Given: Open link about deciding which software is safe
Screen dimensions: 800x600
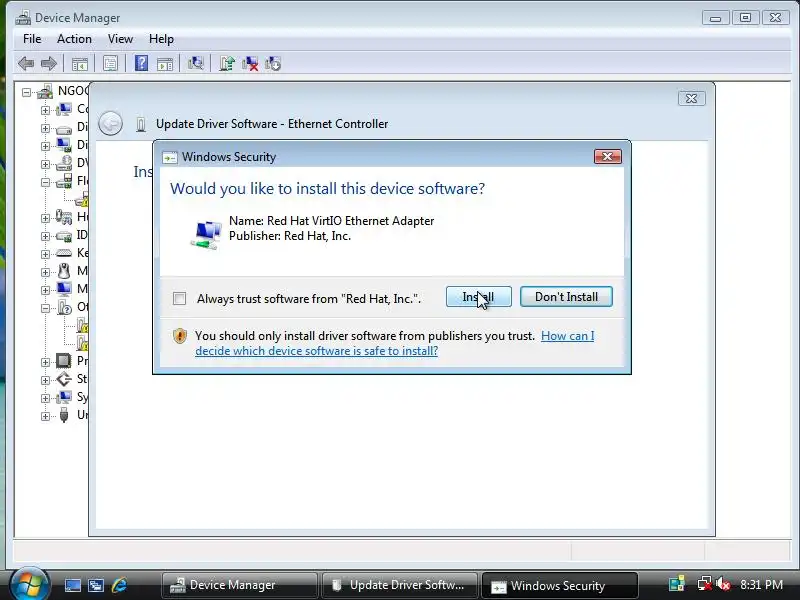Looking at the screenshot, I should (x=316, y=351).
